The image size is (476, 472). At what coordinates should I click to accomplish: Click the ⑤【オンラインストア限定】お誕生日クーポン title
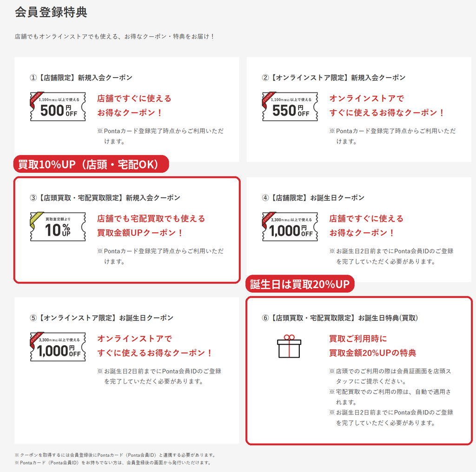pyautogui.click(x=101, y=318)
